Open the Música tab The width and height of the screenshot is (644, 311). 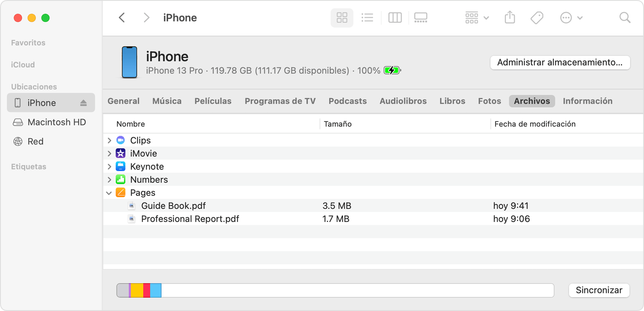[x=167, y=101]
